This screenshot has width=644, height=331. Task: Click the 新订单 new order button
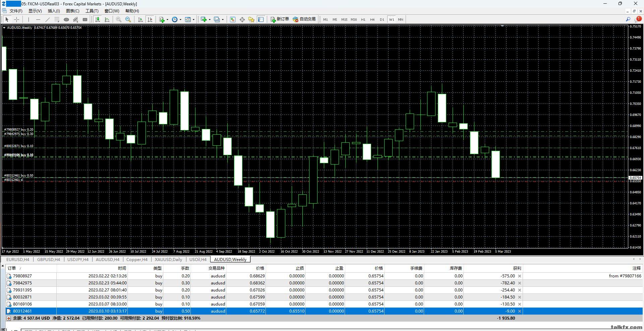(x=280, y=19)
